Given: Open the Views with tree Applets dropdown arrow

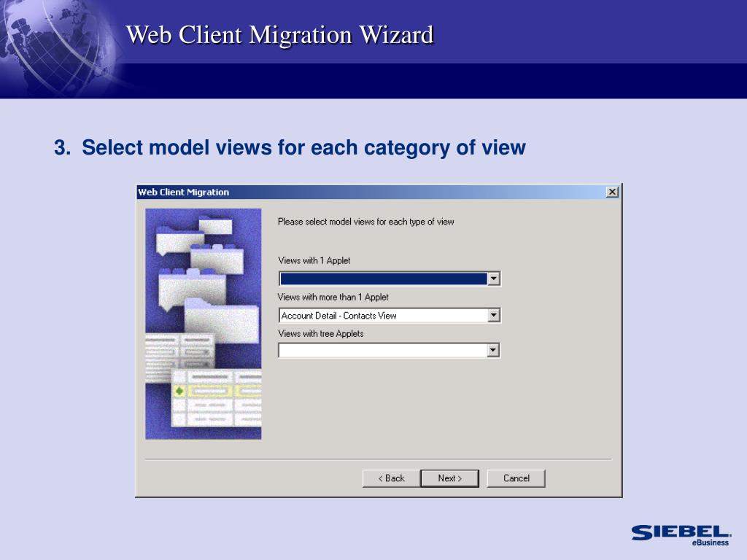Looking at the screenshot, I should tap(494, 351).
